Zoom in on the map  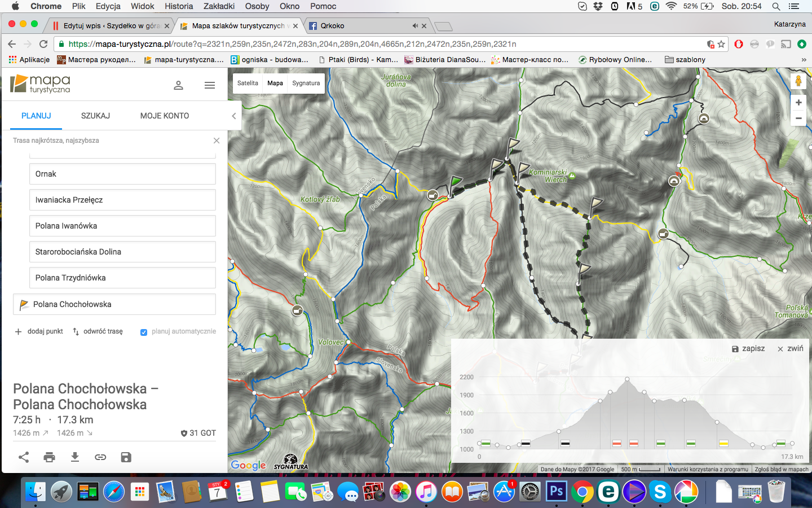click(x=798, y=103)
